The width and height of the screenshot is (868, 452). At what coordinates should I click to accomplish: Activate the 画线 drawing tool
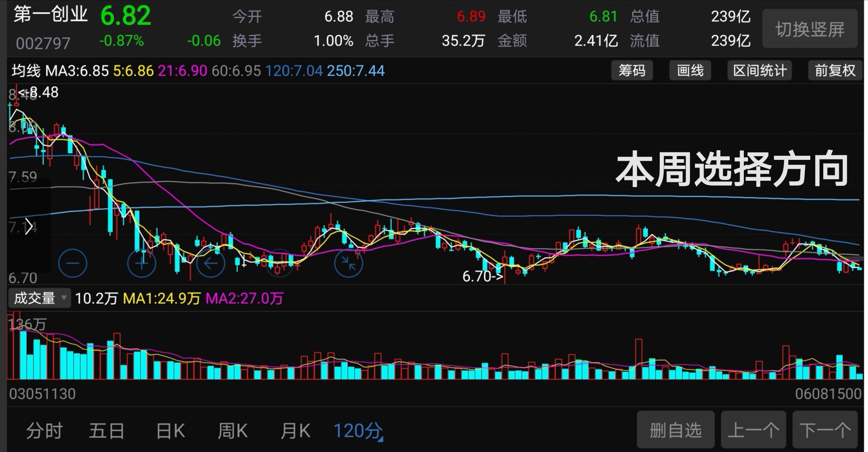click(x=690, y=70)
